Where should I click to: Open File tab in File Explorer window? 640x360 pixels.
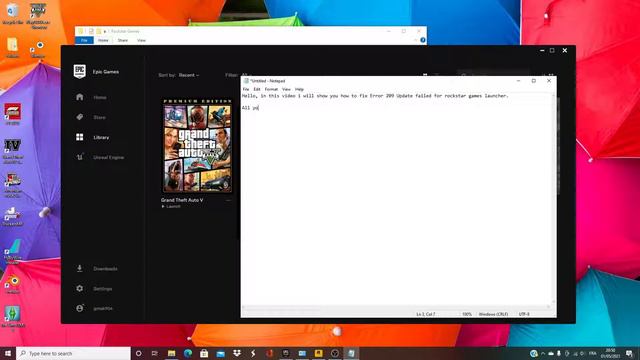point(84,40)
